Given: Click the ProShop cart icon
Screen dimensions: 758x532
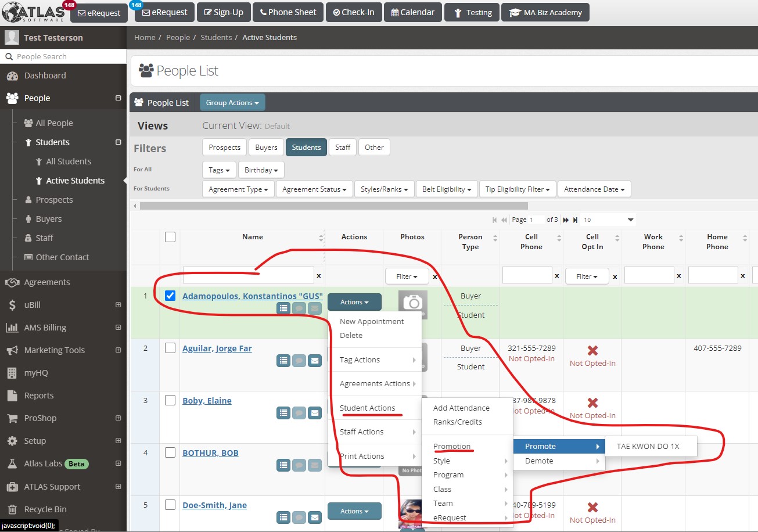Looking at the screenshot, I should click(12, 418).
